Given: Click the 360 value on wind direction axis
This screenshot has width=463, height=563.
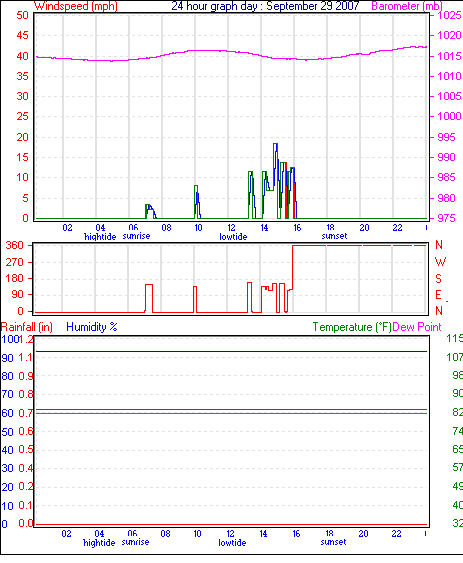Looking at the screenshot, I should [14, 245].
